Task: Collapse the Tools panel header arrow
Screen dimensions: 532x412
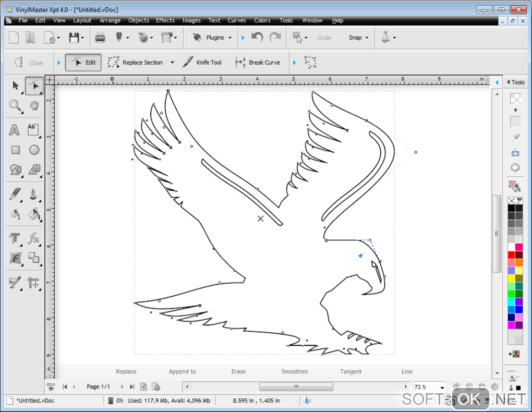Action: [x=508, y=82]
